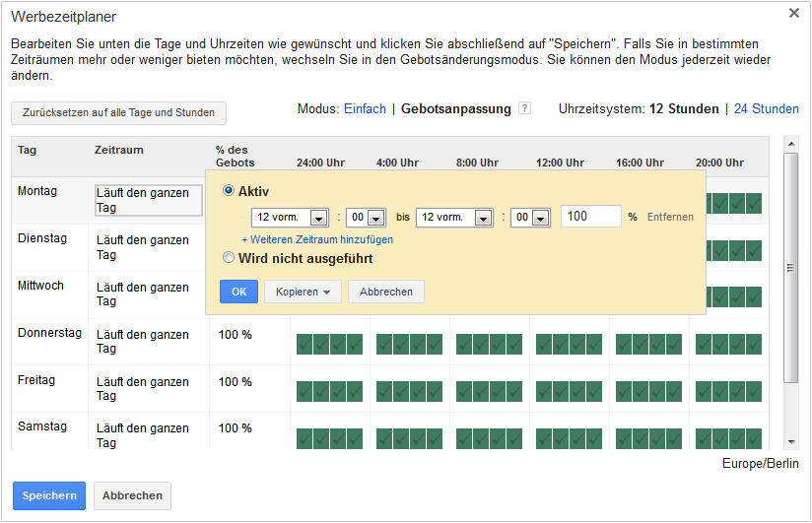The height and width of the screenshot is (523, 812).
Task: Click scrollbar down arrow of schedule table
Action: pyautogui.click(x=790, y=441)
